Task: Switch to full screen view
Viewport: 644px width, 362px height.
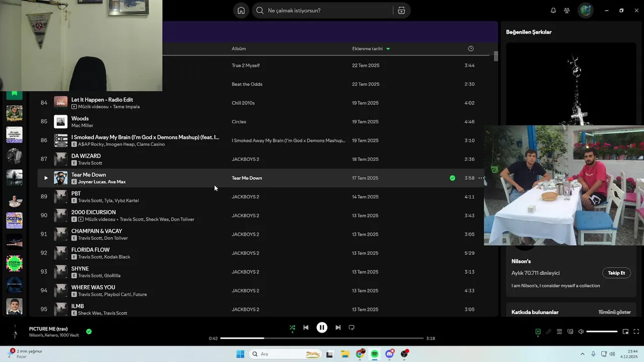Action: tap(636, 332)
